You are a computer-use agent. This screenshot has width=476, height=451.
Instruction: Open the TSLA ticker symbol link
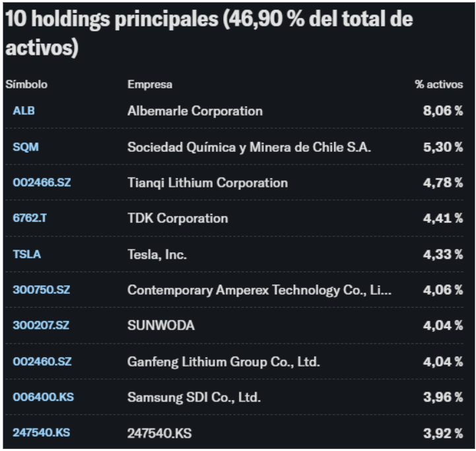tap(26, 254)
